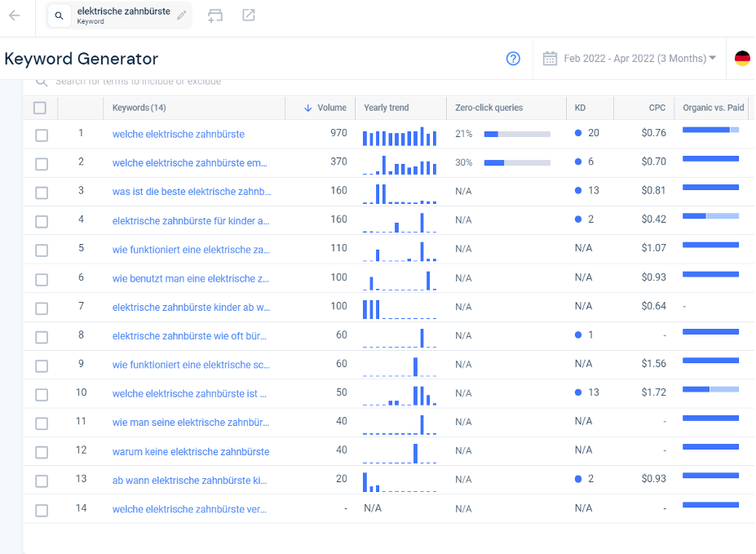Open keyword welche elektrische zahnbürste em...

[189, 163]
